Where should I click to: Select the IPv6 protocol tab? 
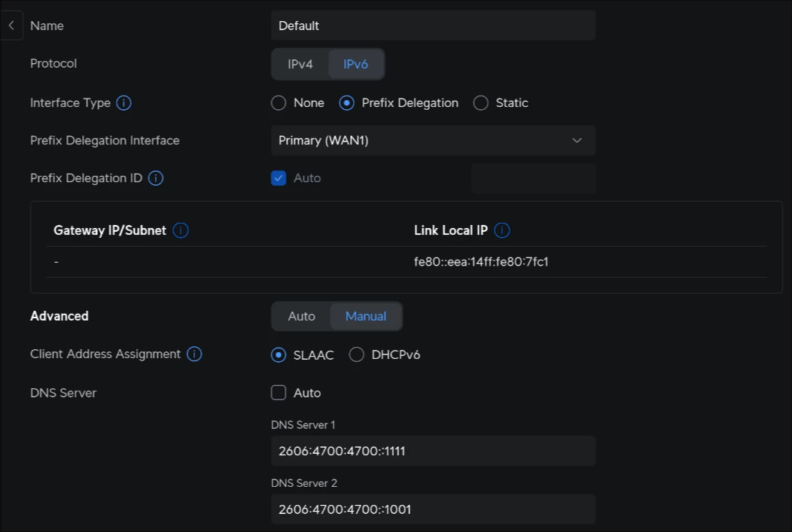click(355, 64)
